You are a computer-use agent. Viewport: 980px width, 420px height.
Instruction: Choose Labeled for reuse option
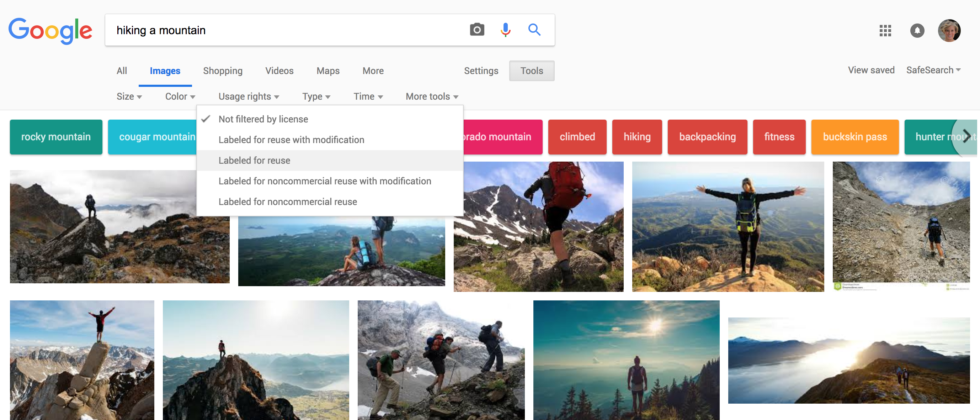tap(254, 160)
